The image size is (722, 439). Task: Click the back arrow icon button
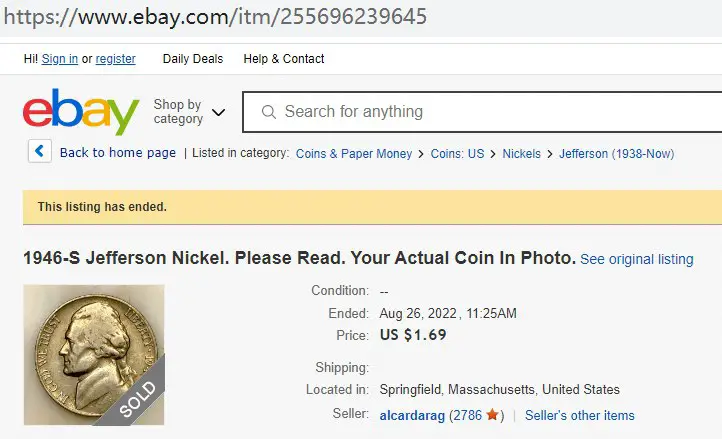coord(40,151)
